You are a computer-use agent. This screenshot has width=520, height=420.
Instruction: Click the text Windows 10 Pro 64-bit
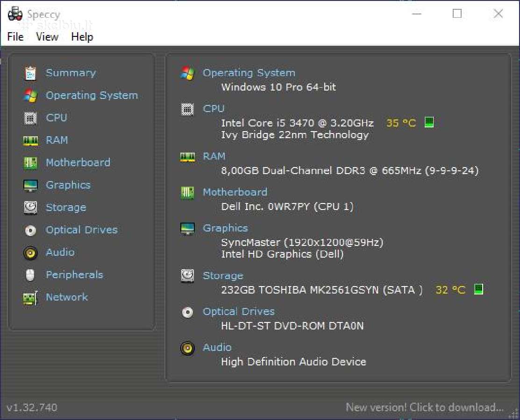pos(278,87)
